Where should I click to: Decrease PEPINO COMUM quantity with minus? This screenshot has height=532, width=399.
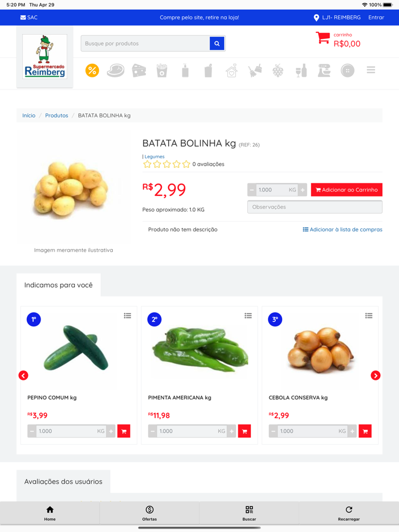(x=32, y=431)
